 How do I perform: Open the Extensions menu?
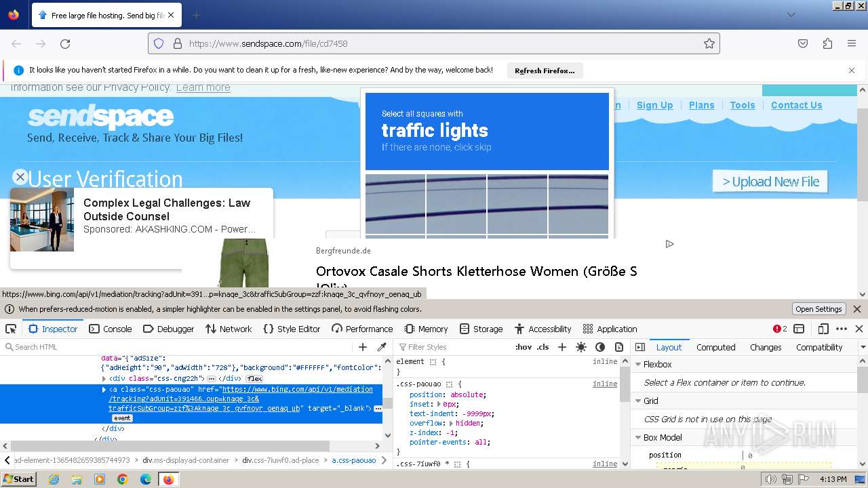[x=827, y=43]
